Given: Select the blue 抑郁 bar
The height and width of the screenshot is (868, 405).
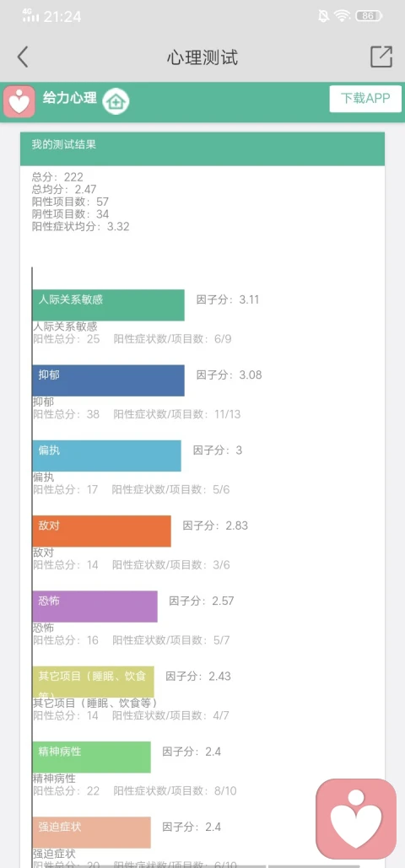Looking at the screenshot, I should [108, 380].
